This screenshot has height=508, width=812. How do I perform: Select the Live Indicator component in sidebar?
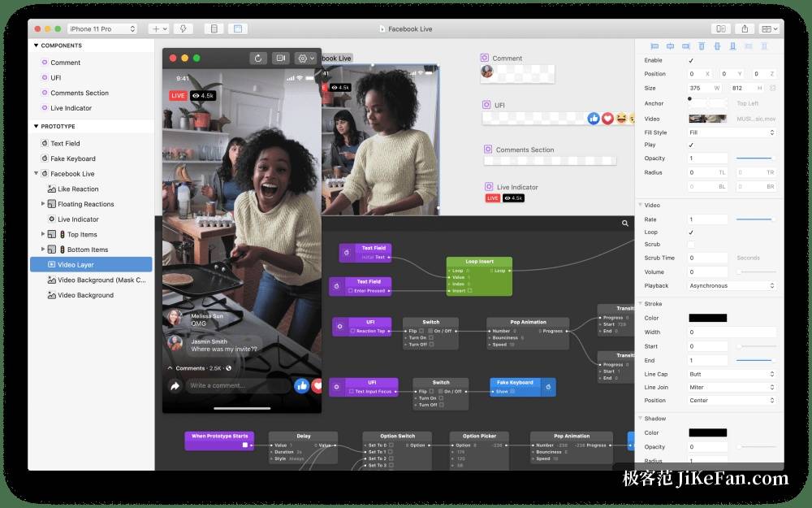point(71,108)
